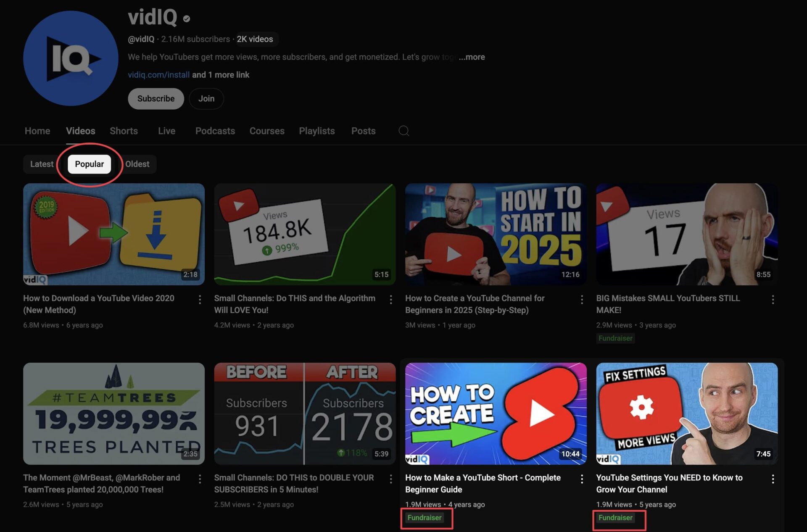Switch to the Playlists tab

pos(316,131)
